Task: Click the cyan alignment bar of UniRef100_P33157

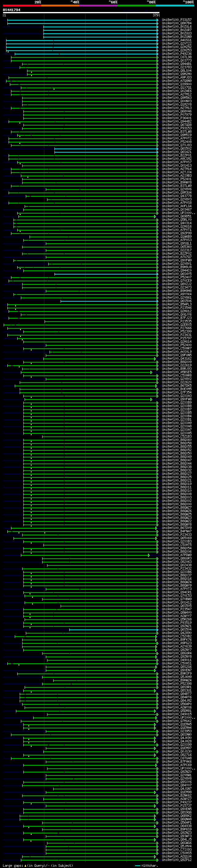Action: pyautogui.click(x=83, y=20)
